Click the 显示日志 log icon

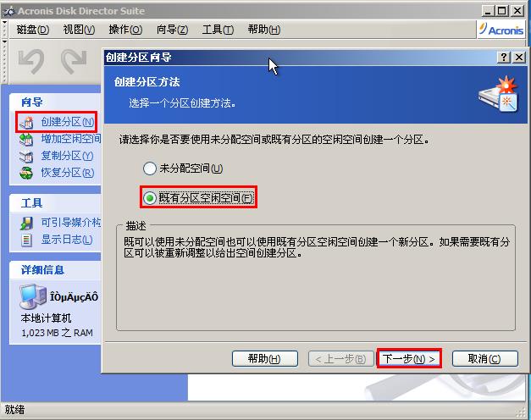tap(26, 240)
